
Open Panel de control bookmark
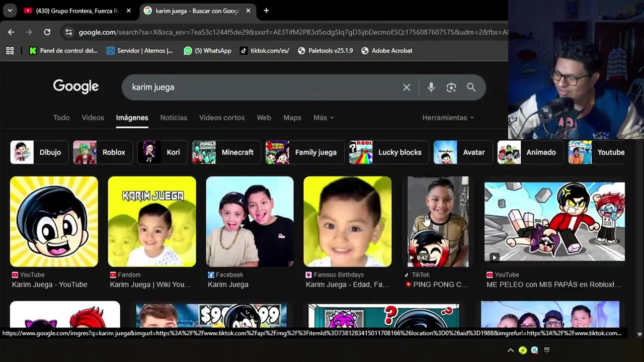[x=63, y=50]
